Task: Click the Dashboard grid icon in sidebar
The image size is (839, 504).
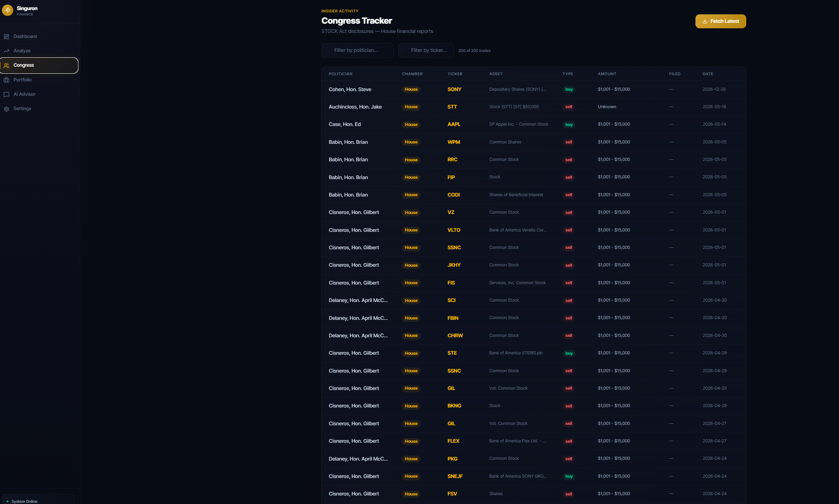Action: click(6, 36)
